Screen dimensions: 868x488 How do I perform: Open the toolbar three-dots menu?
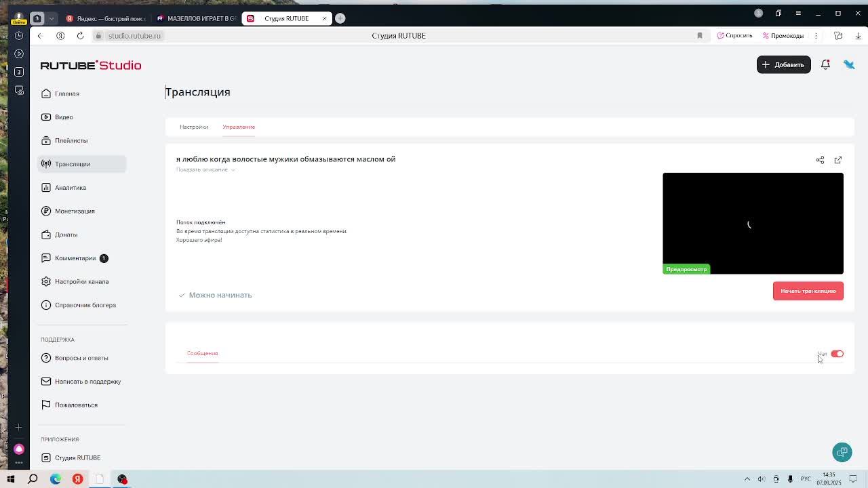coord(816,35)
